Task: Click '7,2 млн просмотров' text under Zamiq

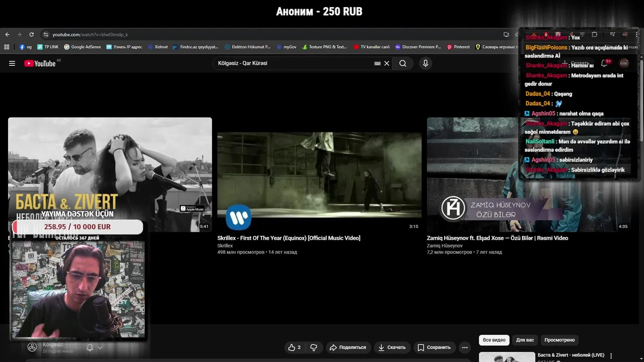Action: (450, 252)
